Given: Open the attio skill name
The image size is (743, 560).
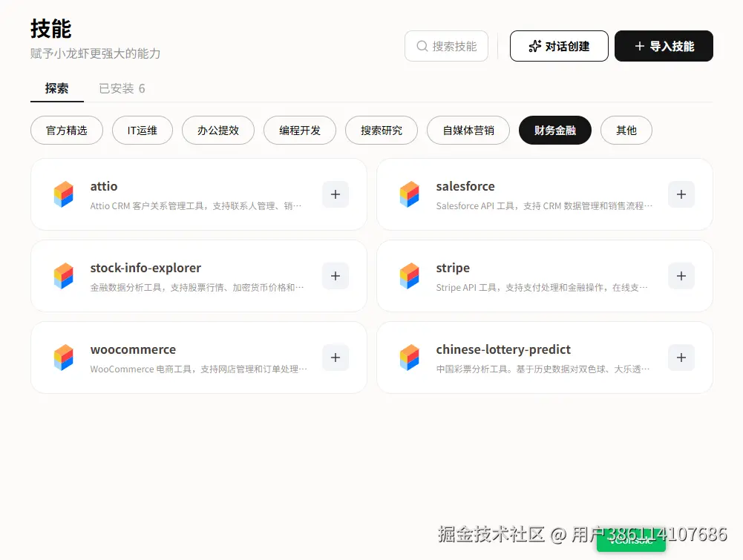Looking at the screenshot, I should pyautogui.click(x=104, y=186).
